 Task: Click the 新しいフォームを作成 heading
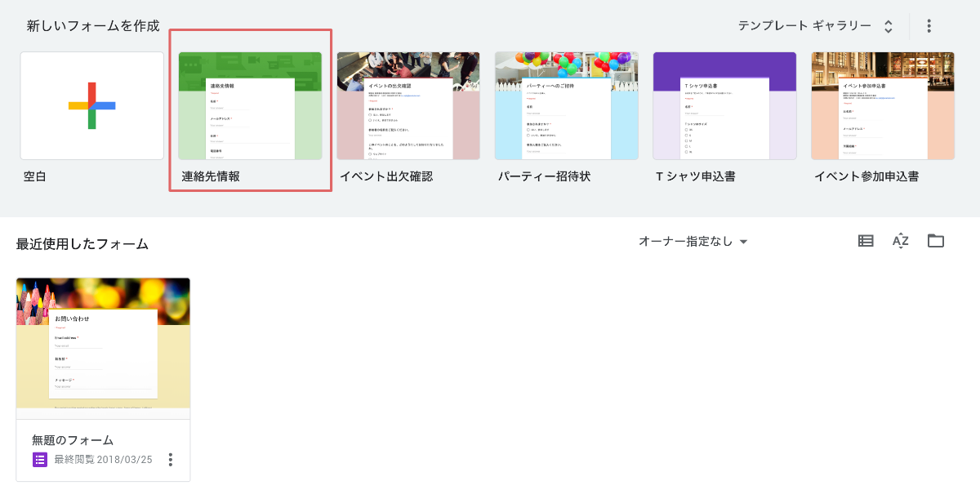click(93, 26)
